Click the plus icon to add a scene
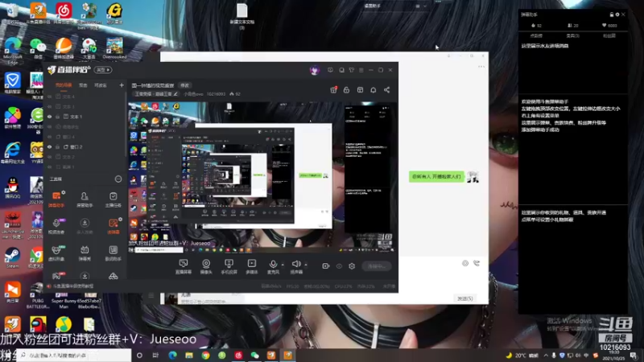 (122, 85)
